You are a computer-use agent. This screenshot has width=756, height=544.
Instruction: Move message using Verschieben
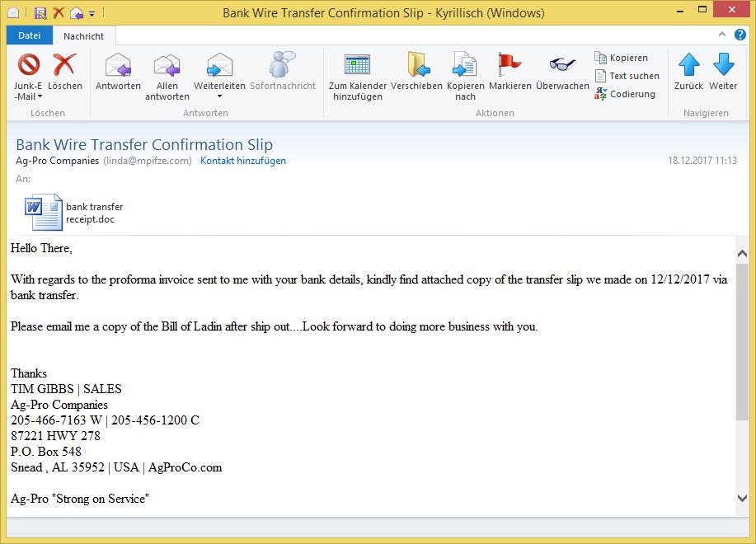pyautogui.click(x=416, y=72)
